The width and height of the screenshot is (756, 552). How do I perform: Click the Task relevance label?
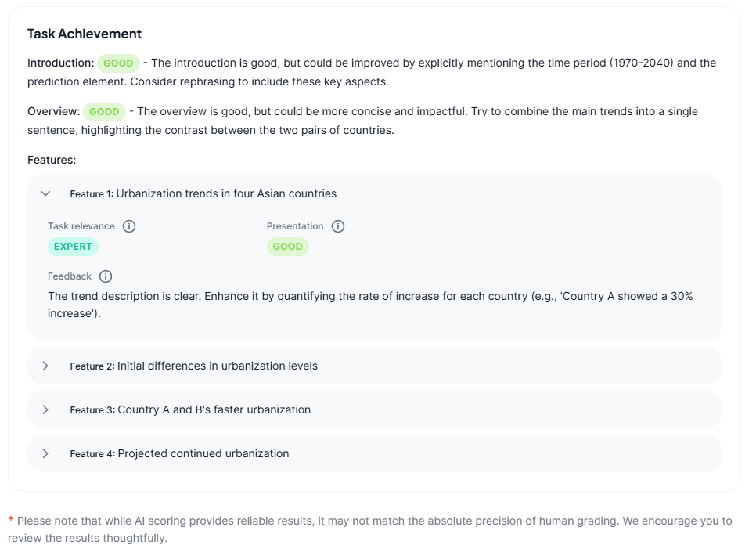pyautogui.click(x=81, y=226)
